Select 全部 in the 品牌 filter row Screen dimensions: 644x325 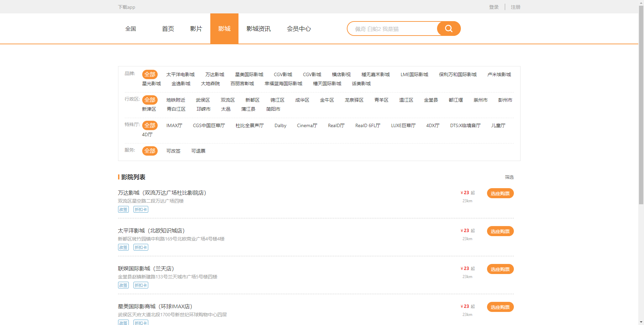(150, 74)
